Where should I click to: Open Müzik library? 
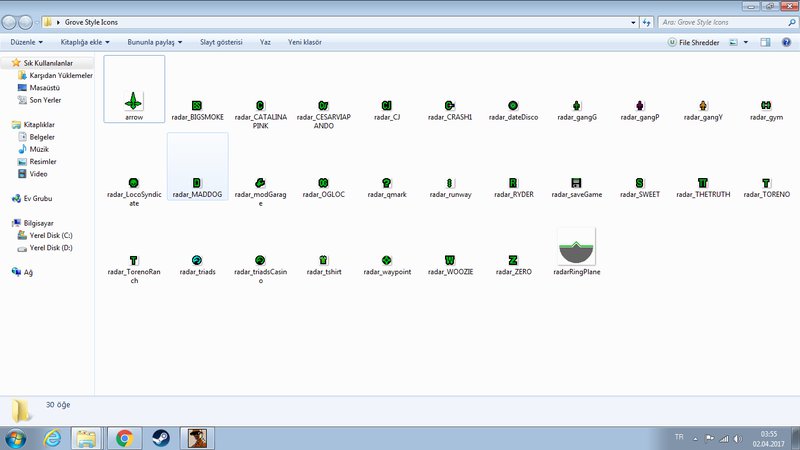click(x=39, y=149)
